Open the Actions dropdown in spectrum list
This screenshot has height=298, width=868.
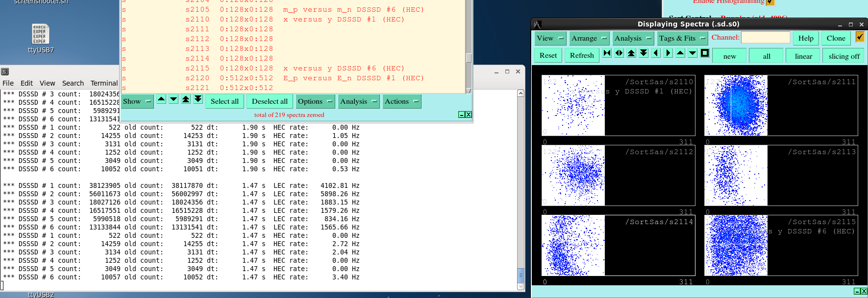401,101
